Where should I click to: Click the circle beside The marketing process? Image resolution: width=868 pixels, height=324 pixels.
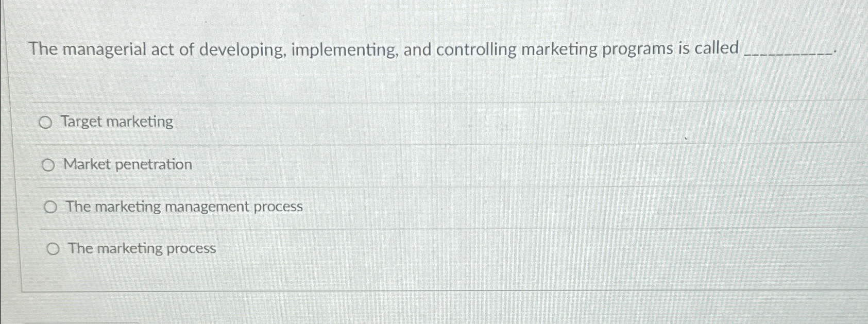tap(53, 248)
